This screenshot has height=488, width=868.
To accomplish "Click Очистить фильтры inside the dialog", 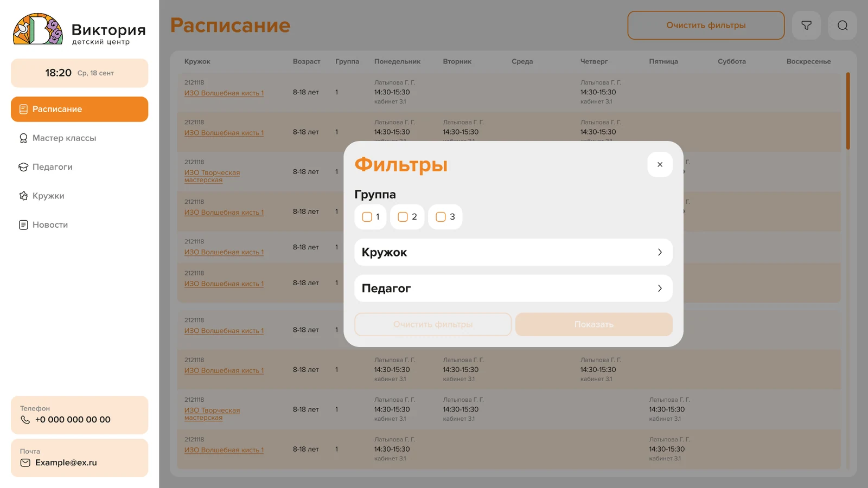I will coord(433,324).
